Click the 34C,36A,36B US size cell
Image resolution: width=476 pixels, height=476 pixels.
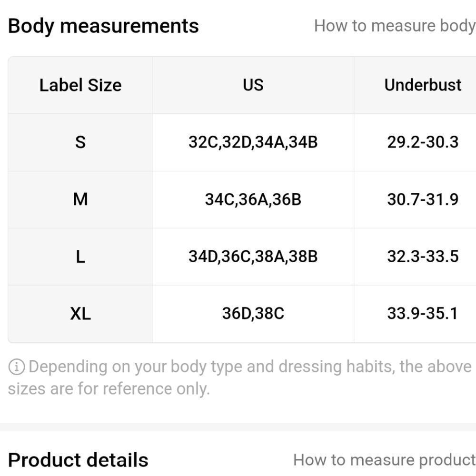coord(253,199)
